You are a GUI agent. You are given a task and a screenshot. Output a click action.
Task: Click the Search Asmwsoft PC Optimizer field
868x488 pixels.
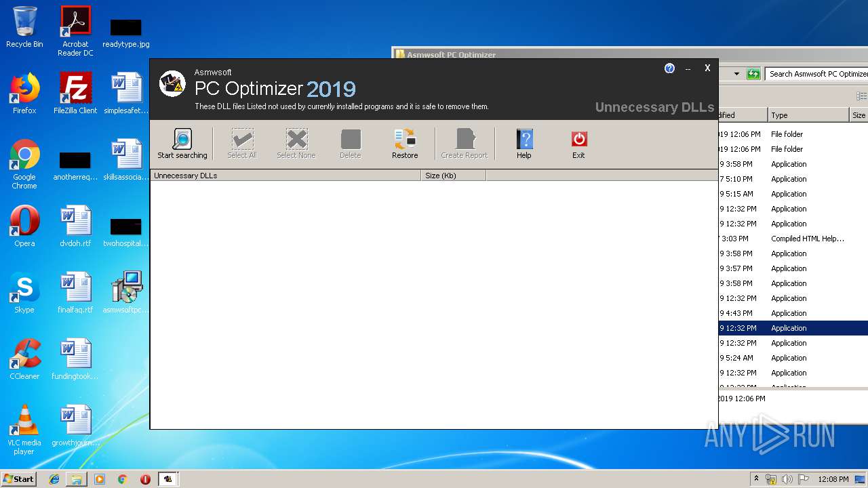[x=816, y=74]
